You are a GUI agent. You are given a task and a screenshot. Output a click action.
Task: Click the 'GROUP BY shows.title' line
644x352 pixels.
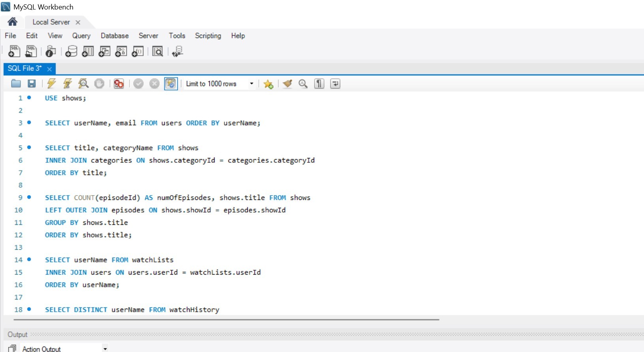(x=86, y=222)
